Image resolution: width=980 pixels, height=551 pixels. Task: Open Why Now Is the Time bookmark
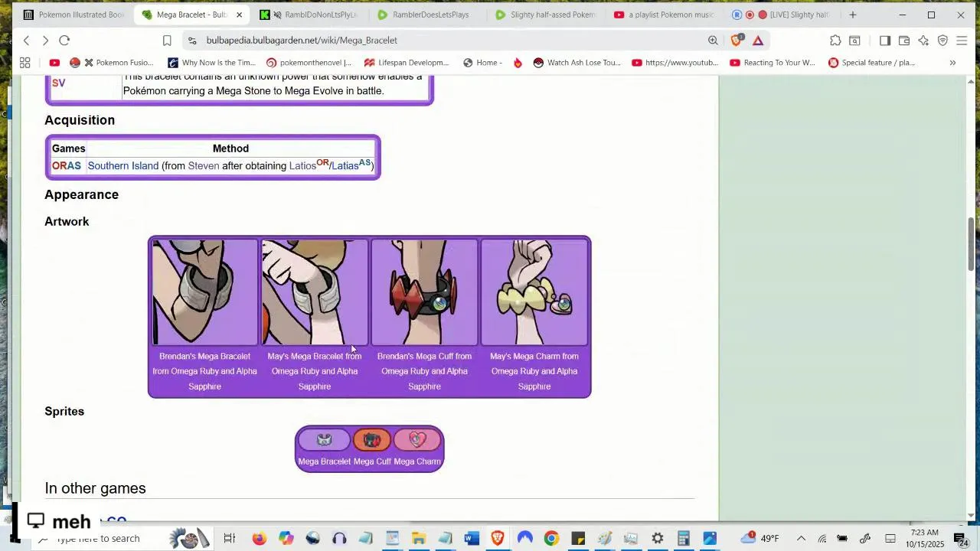coord(211,63)
